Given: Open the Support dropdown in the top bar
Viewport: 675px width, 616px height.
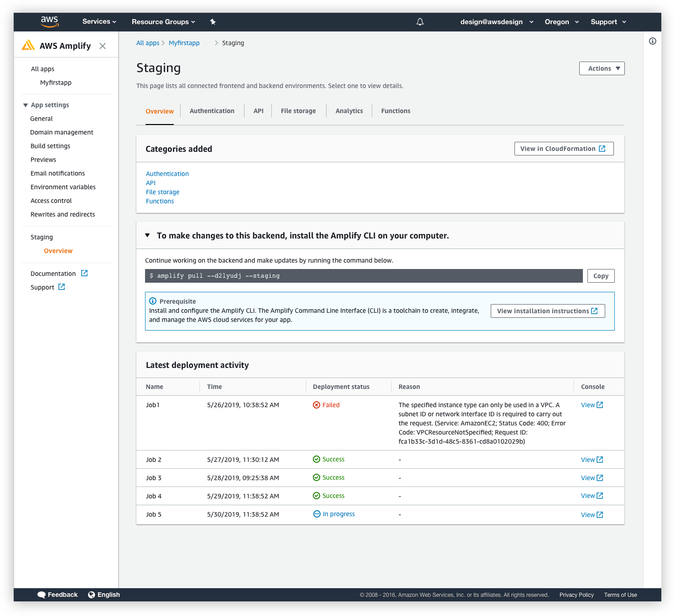Looking at the screenshot, I should 608,22.
